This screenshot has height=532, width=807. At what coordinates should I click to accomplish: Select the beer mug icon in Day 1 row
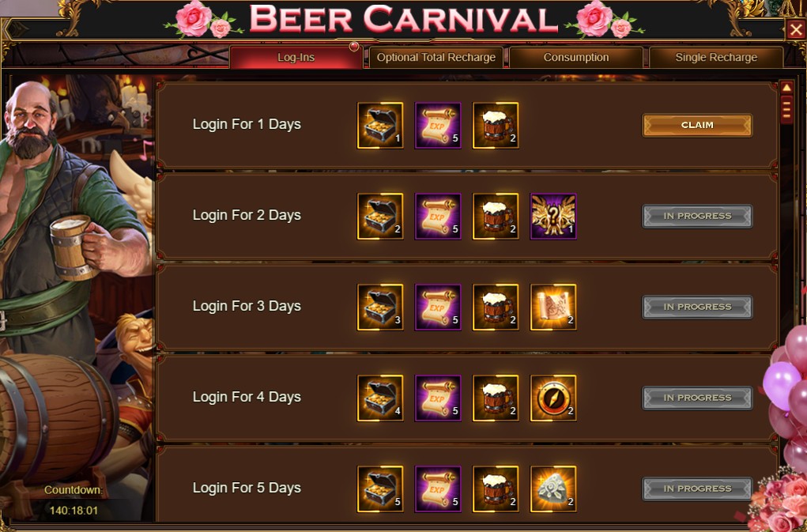point(496,125)
